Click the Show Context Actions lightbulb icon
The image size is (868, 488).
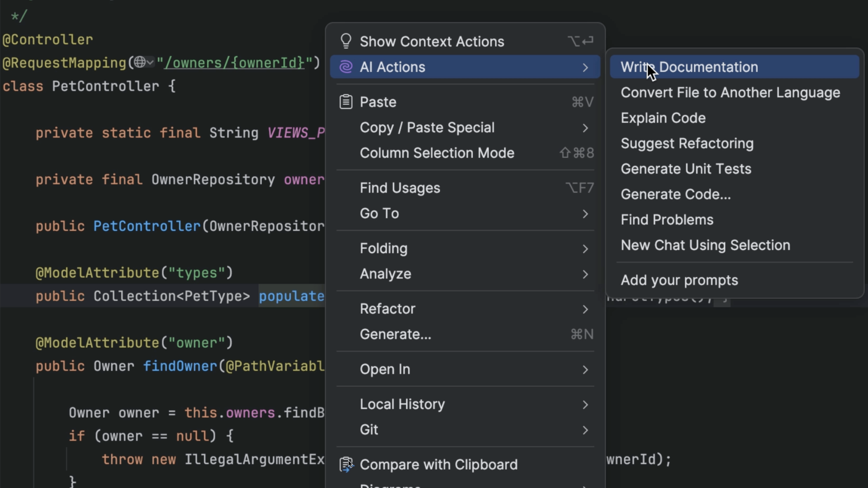pos(346,41)
